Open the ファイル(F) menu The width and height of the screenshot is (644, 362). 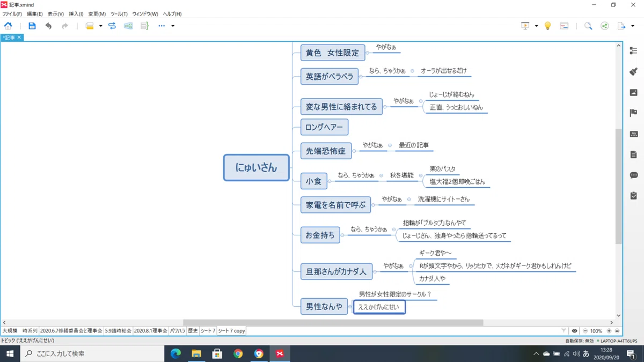click(x=12, y=14)
